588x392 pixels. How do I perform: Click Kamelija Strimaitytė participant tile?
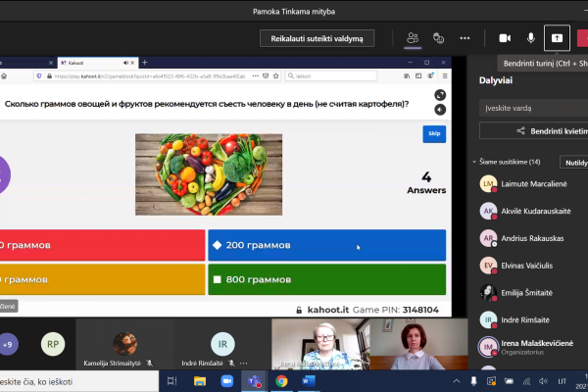click(x=124, y=344)
